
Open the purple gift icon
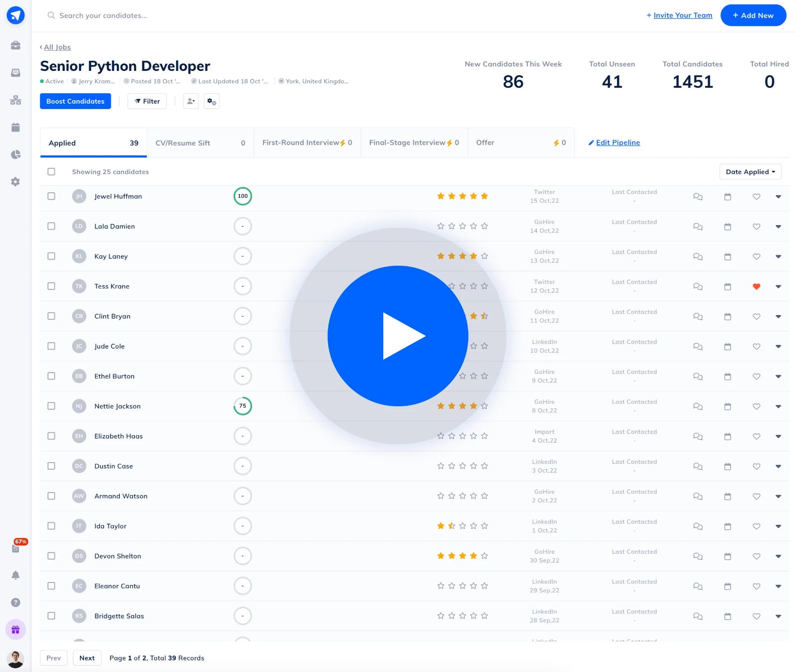(15, 630)
